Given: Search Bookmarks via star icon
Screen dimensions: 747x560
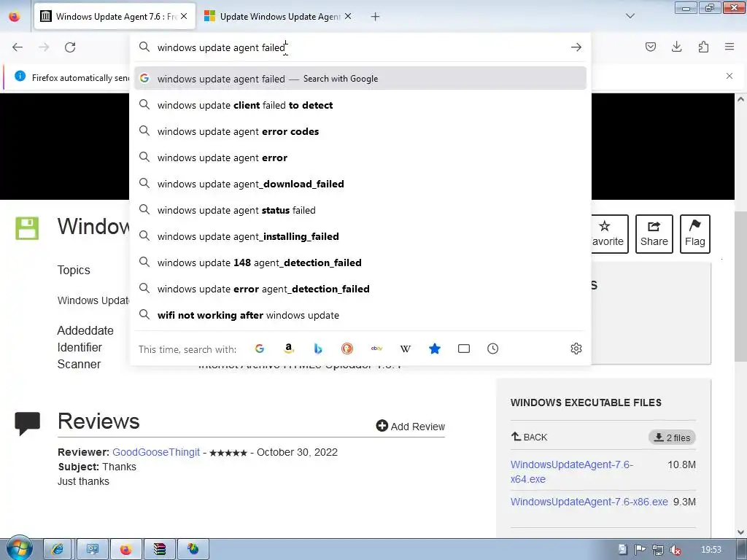Looking at the screenshot, I should coord(435,349).
